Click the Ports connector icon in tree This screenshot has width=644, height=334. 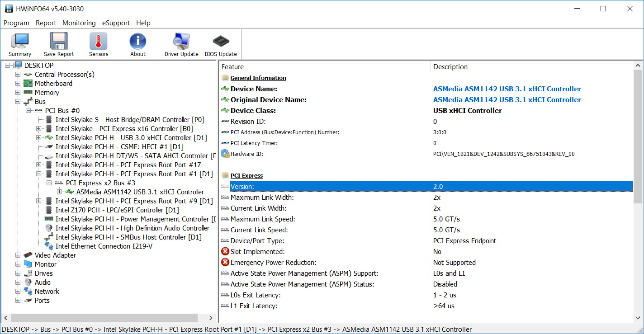28,301
